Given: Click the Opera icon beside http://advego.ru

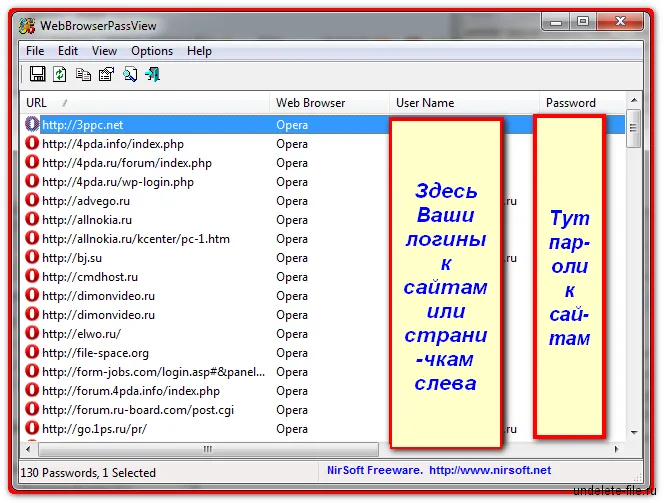Looking at the screenshot, I should 32,200.
